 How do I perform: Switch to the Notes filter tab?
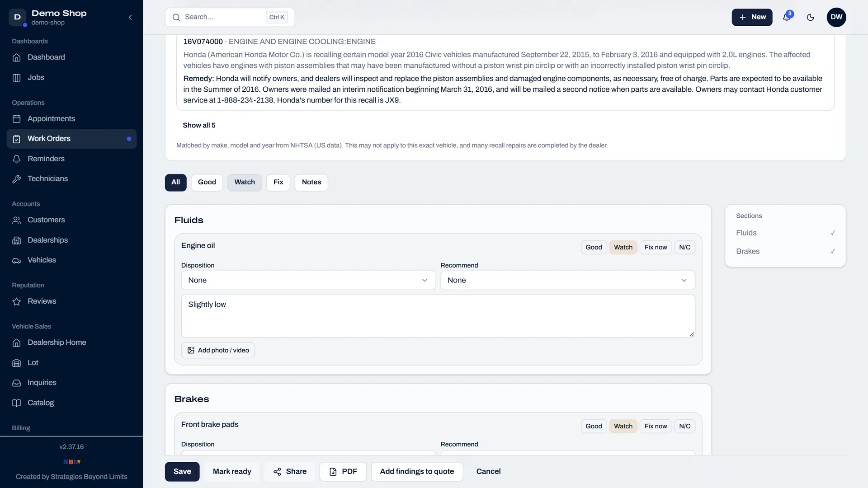(311, 182)
